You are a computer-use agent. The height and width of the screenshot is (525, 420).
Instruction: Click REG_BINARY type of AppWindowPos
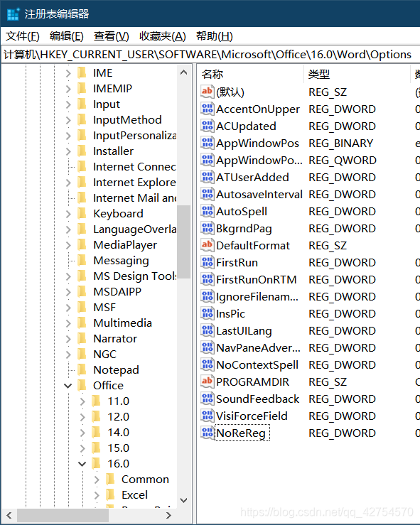tap(340, 143)
